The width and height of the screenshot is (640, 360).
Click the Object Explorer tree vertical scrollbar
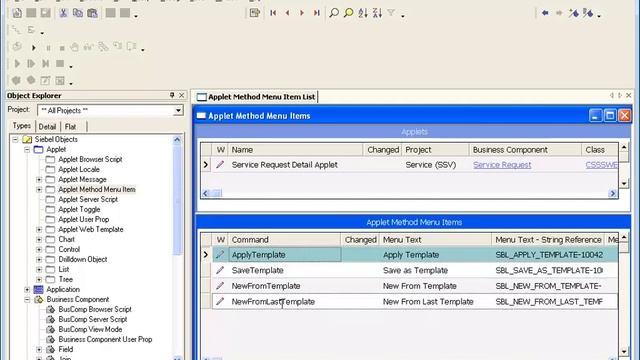[x=177, y=199]
